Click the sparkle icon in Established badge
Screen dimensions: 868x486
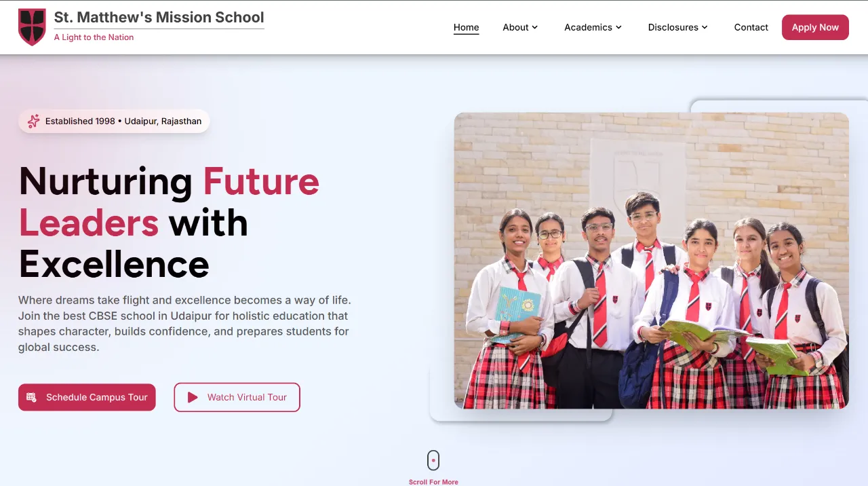pyautogui.click(x=33, y=121)
